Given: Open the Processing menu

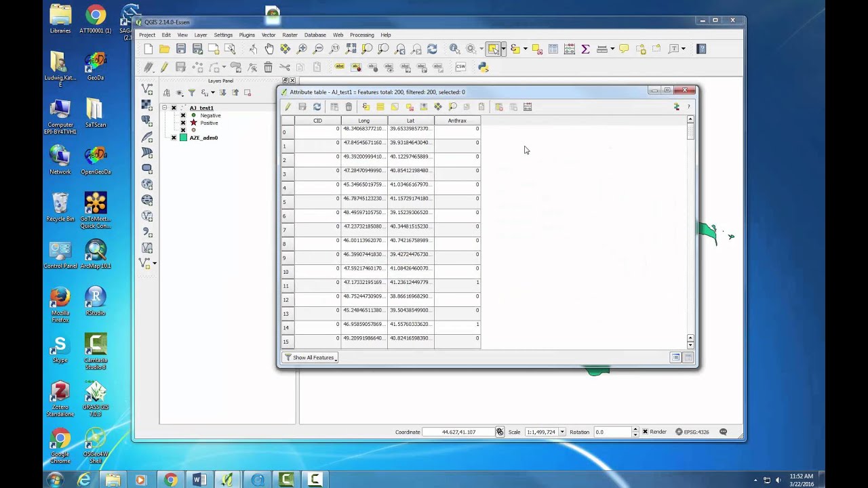Looking at the screenshot, I should pyautogui.click(x=361, y=35).
